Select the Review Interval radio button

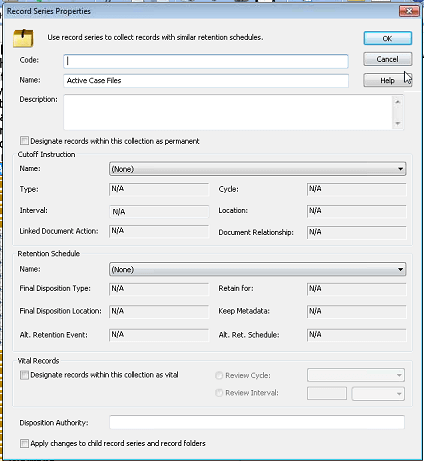(219, 393)
